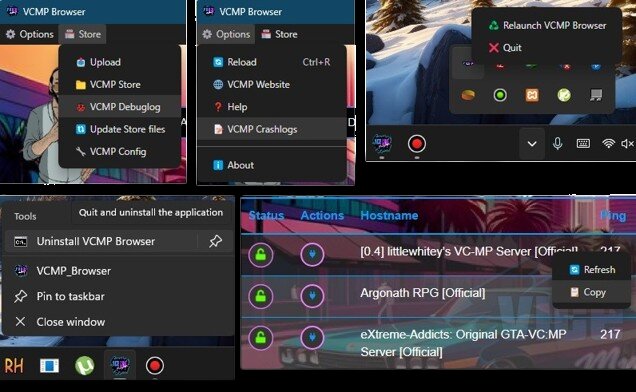
Task: Select Help with the red question mark
Action: pyautogui.click(x=271, y=107)
